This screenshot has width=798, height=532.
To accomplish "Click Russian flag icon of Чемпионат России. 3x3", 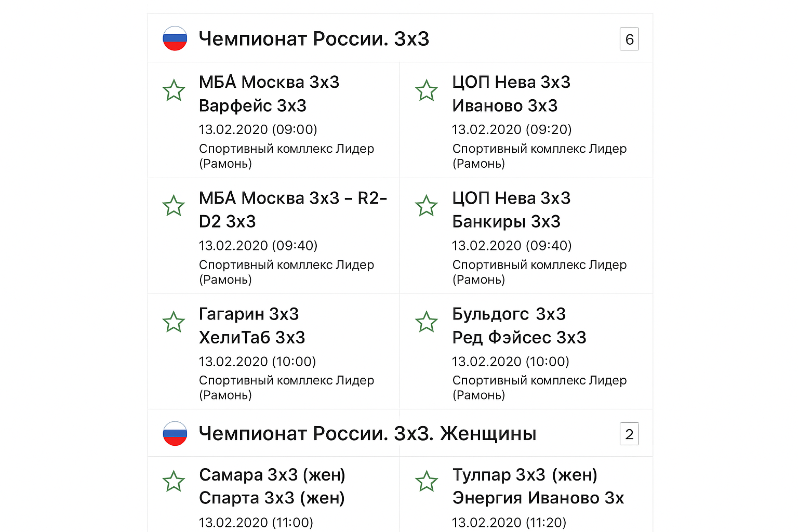I will tap(175, 38).
